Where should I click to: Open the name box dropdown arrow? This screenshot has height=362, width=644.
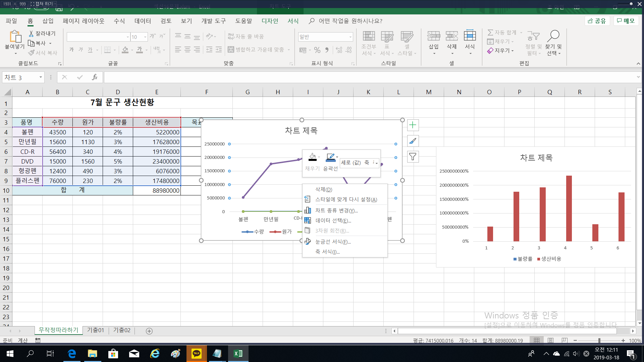pos(41,77)
